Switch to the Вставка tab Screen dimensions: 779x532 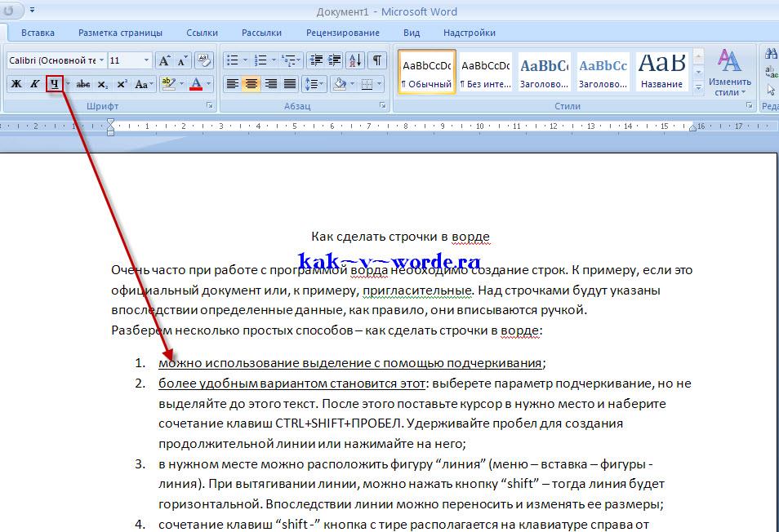pos(38,33)
